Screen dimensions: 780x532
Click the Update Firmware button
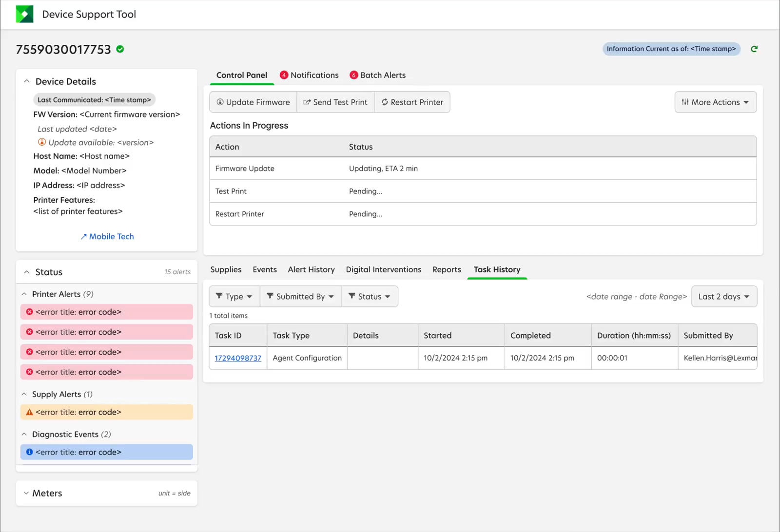pyautogui.click(x=253, y=102)
